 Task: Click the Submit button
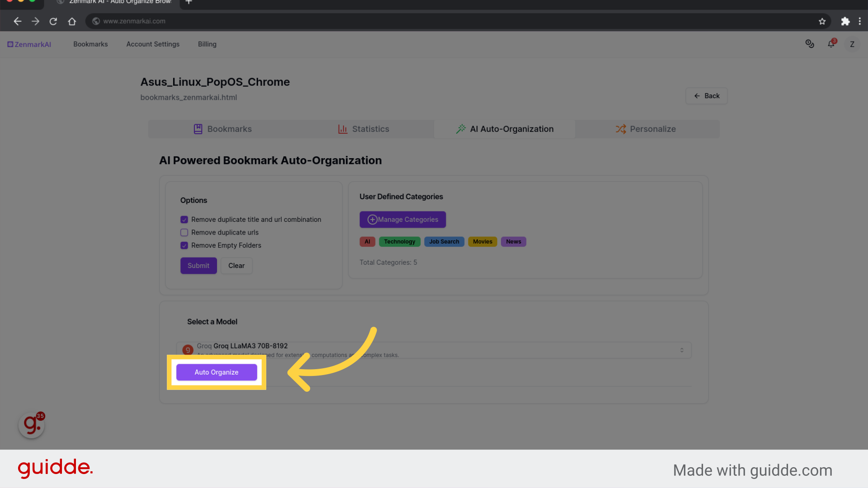198,266
